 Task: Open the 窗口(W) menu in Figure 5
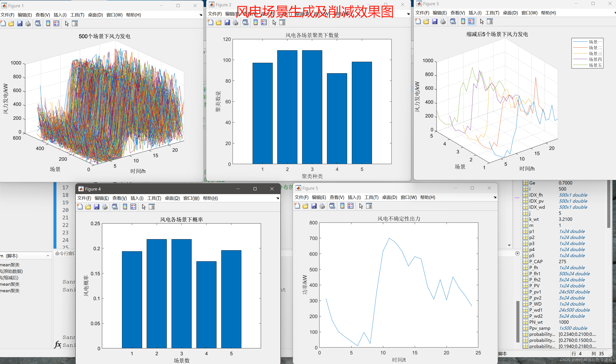coord(409,197)
